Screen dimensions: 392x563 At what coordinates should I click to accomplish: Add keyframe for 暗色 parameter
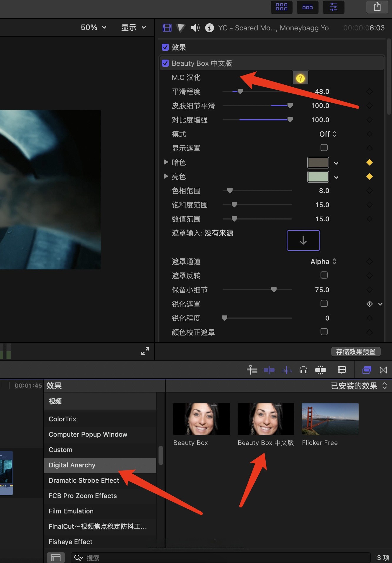pyautogui.click(x=369, y=162)
